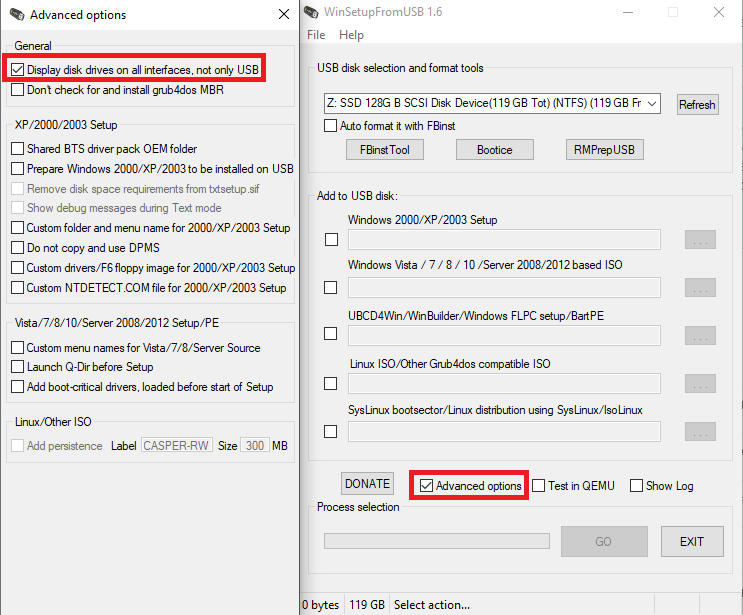
Task: Check Linux ISO/Other Grub4dos compatible ISO box
Action: pyautogui.click(x=330, y=383)
